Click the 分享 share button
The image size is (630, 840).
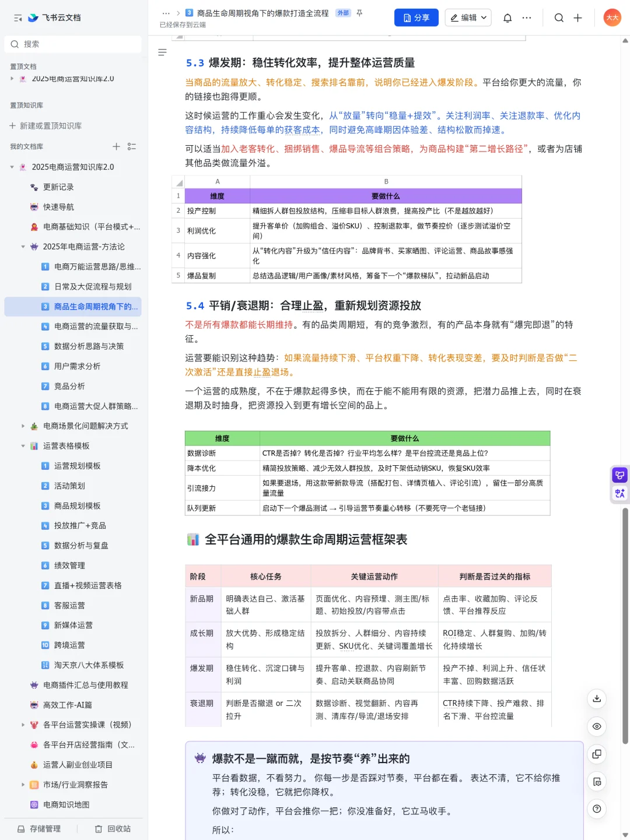(416, 18)
